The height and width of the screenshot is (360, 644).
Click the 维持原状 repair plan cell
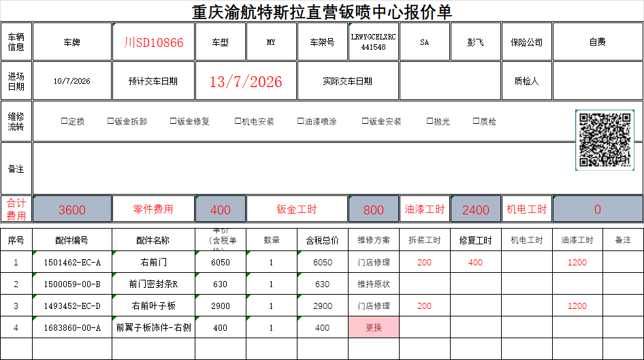tap(373, 284)
